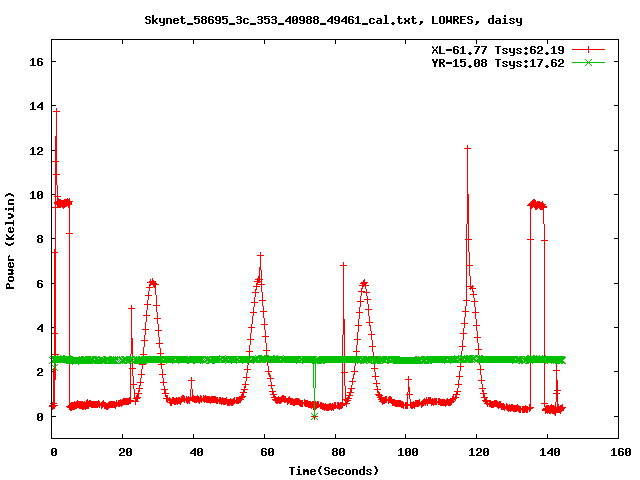The height and width of the screenshot is (480, 640).
Task: Click the green dip marker at zero Kelvin
Action: point(314,416)
